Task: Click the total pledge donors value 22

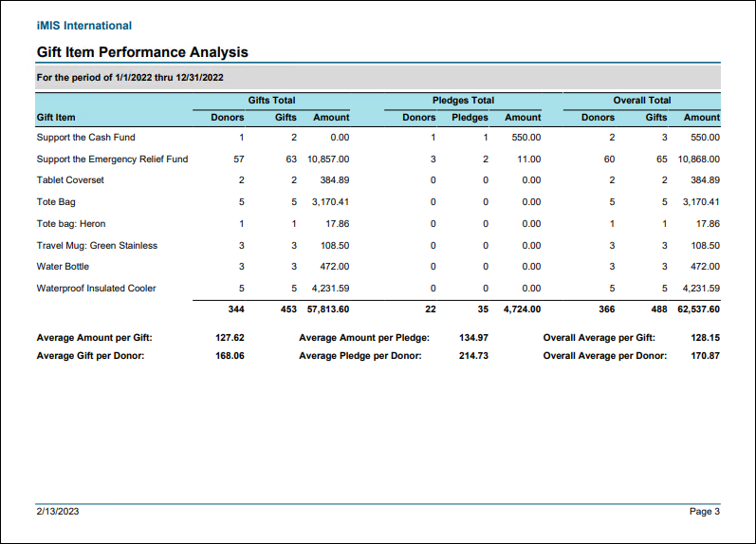Action: [x=431, y=310]
